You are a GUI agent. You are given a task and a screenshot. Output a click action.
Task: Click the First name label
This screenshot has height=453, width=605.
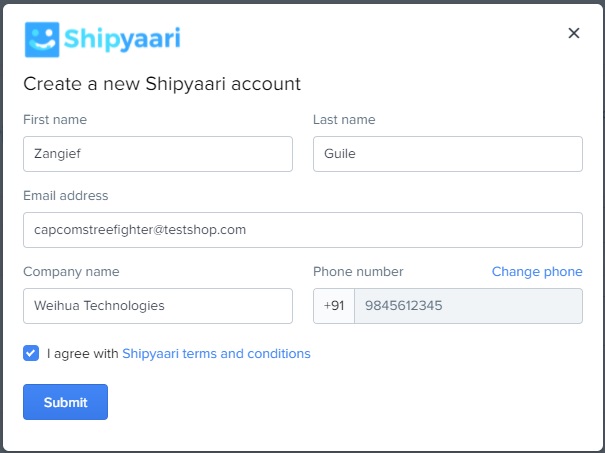click(x=55, y=120)
